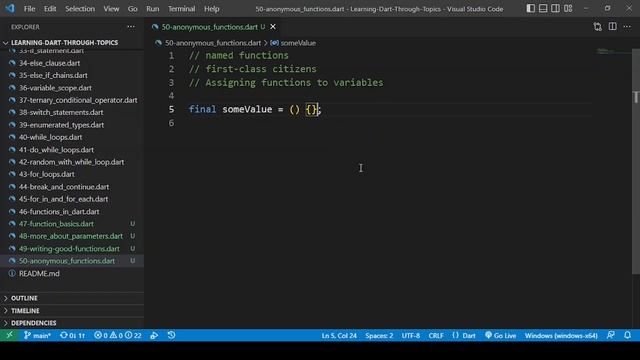This screenshot has height=360, width=640.
Task: Open the Help menu
Action: coord(211,9)
